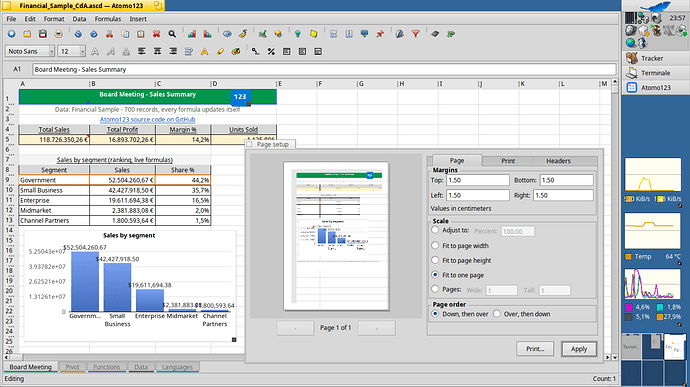690x387 pixels.
Task: Click the page preview thumbnail
Action: tap(336, 236)
